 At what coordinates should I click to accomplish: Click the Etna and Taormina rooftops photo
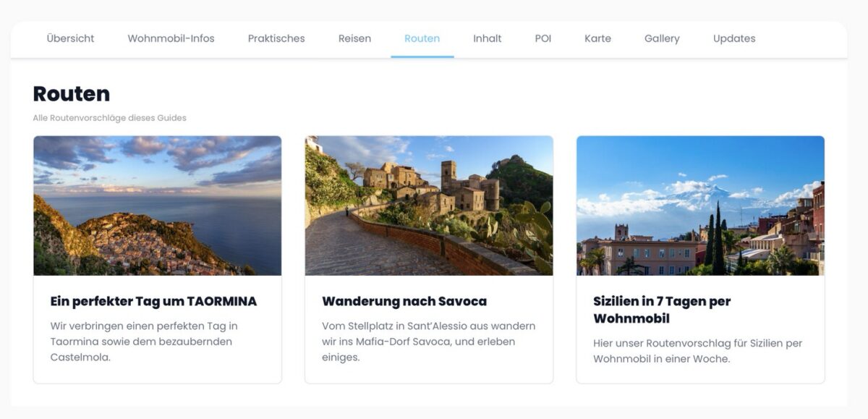[699, 206]
